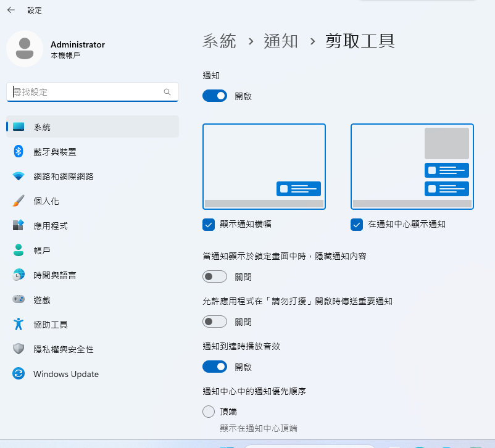
Task: Go to 應用程式 settings
Action: click(93, 225)
